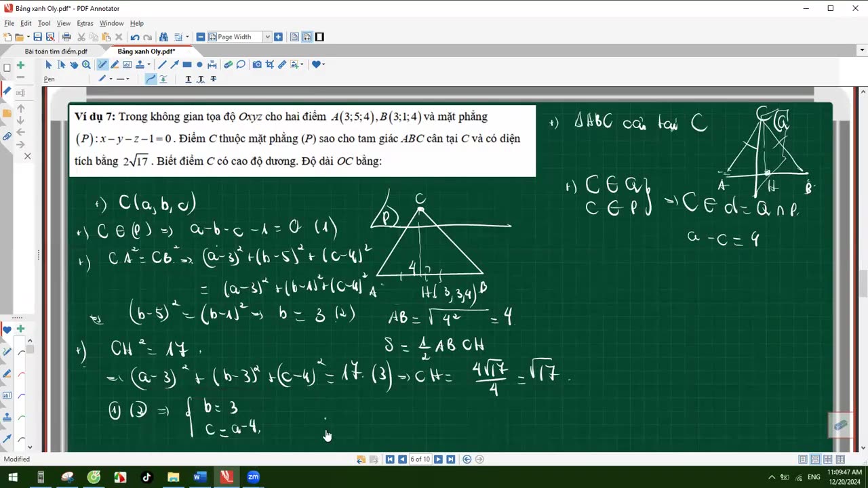
Task: Switch to continuous page layout in status bar
Action: pyautogui.click(x=816, y=459)
